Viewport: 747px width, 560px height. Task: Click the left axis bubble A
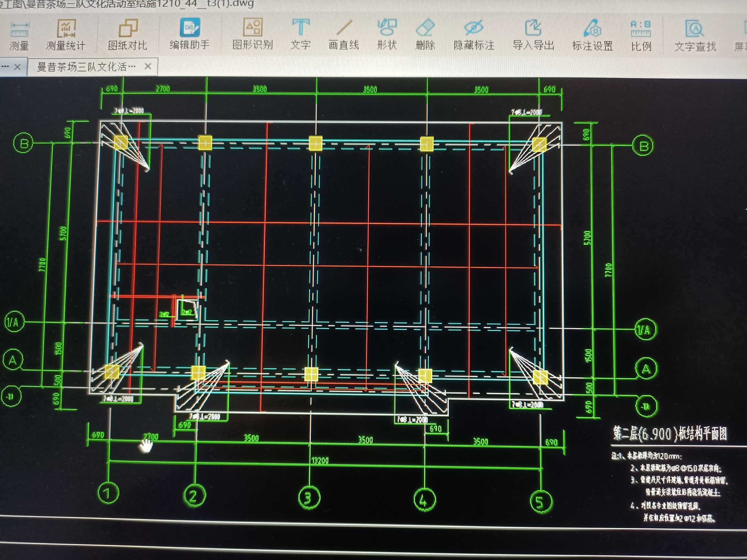(x=13, y=360)
